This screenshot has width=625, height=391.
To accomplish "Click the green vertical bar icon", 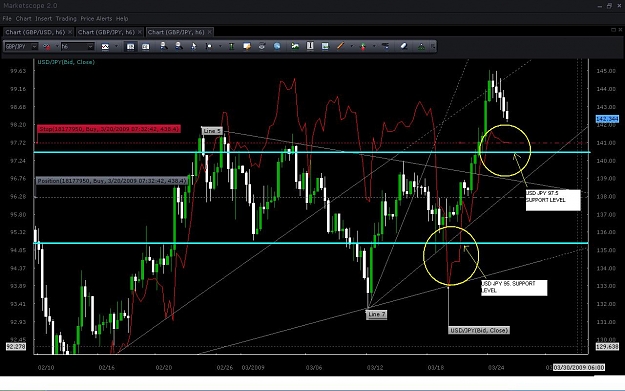I will tap(231, 46).
